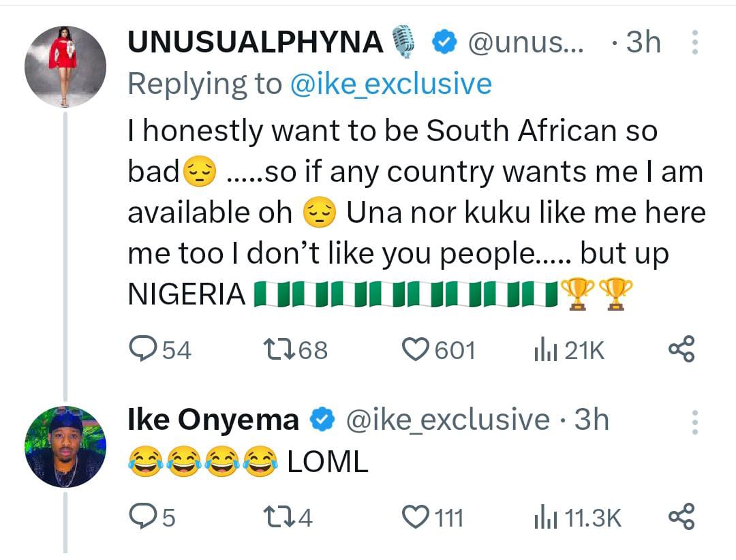Like Ike Onyema's LOML tweet
The height and width of the screenshot is (560, 736).
(x=414, y=518)
